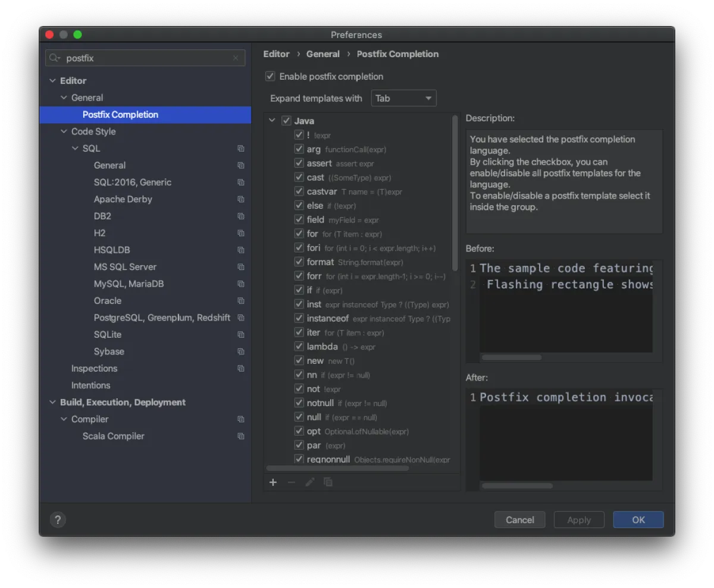The image size is (714, 588).
Task: Click the Before preview horizontal scrollbar
Action: pos(512,357)
